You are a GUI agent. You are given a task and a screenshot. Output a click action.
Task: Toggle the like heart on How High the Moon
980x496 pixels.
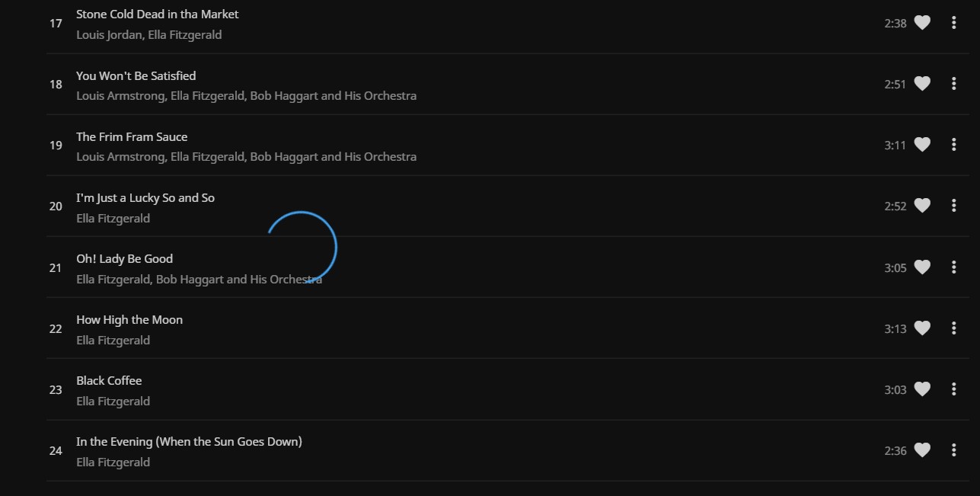(921, 328)
